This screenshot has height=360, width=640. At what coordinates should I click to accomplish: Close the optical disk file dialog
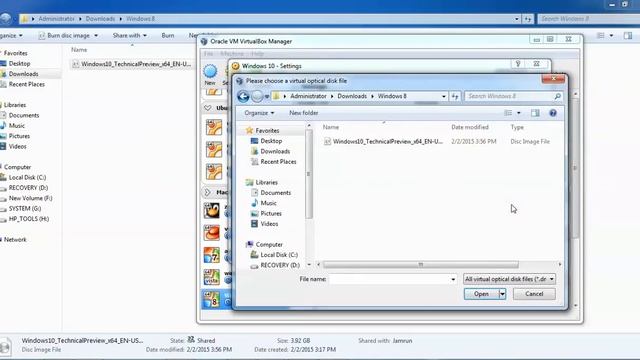(x=553, y=78)
